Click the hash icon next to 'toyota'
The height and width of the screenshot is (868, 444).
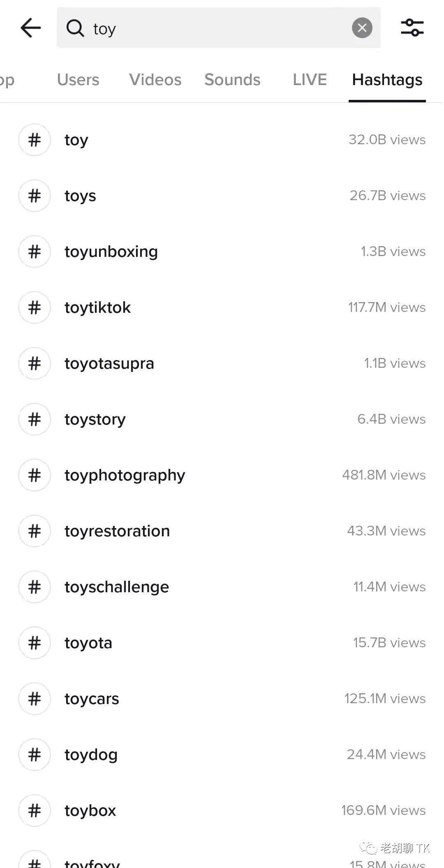(35, 643)
